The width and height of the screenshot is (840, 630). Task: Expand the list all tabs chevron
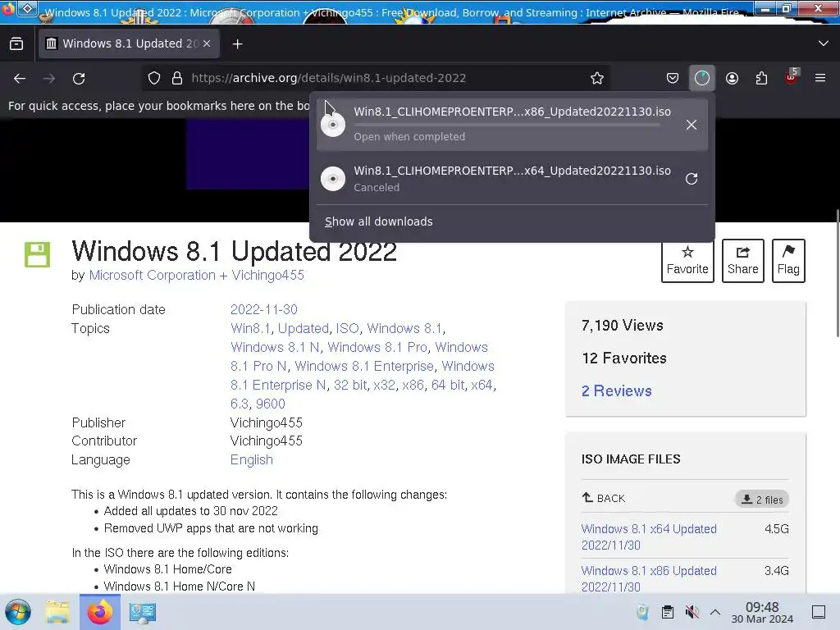coord(824,43)
